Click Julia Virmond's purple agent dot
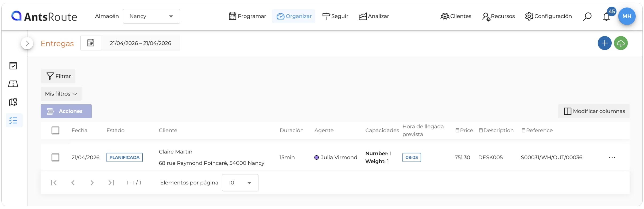Viewport: 644px width, 209px height. pos(317,157)
